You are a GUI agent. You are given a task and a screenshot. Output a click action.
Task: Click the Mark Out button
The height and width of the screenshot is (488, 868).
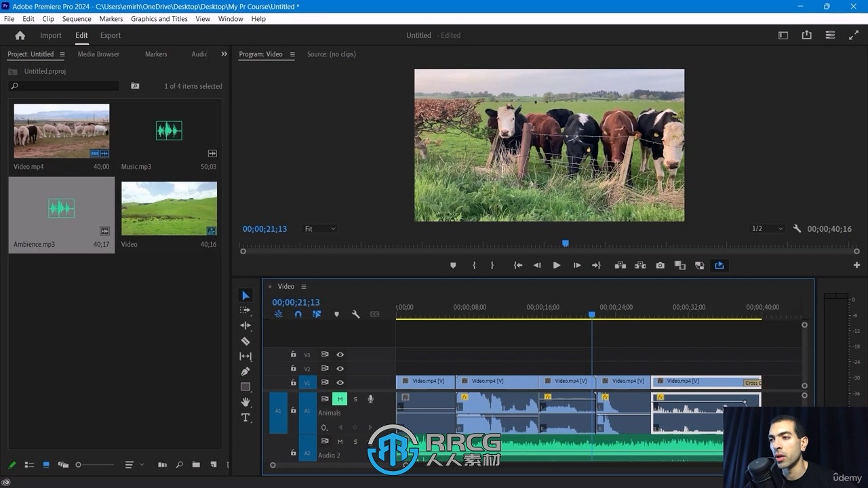click(492, 265)
